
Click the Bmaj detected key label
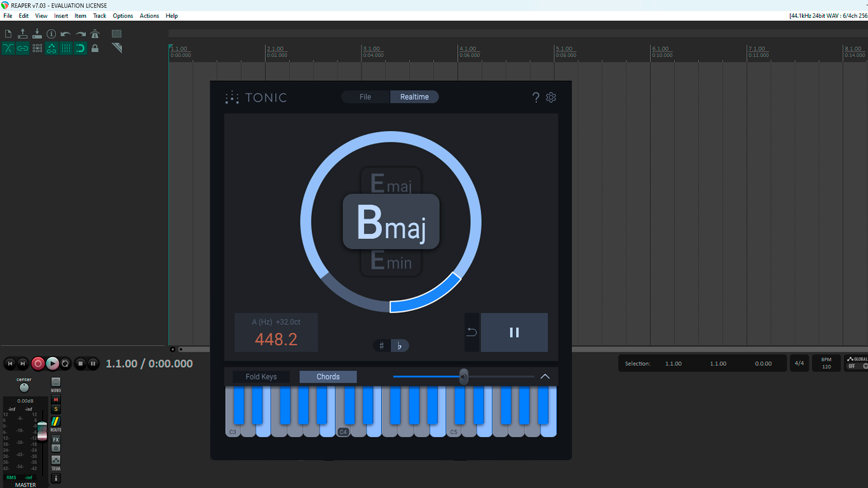[x=391, y=222]
